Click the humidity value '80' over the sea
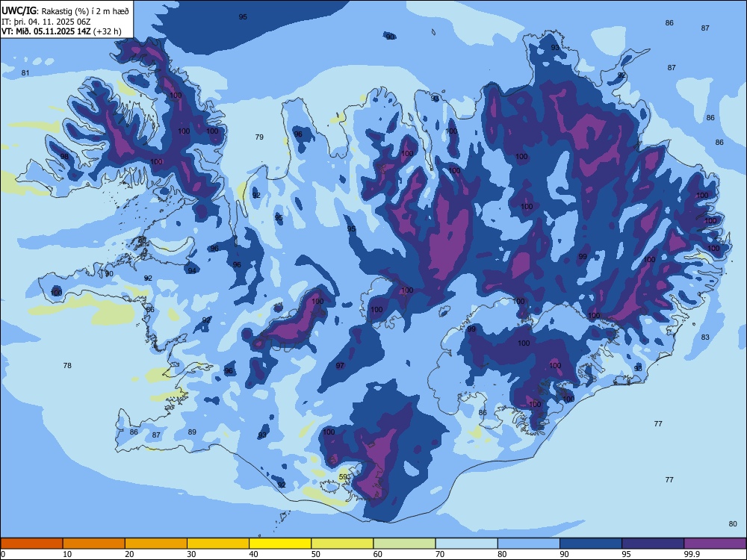Viewport: 747px width, 560px height. [733, 523]
